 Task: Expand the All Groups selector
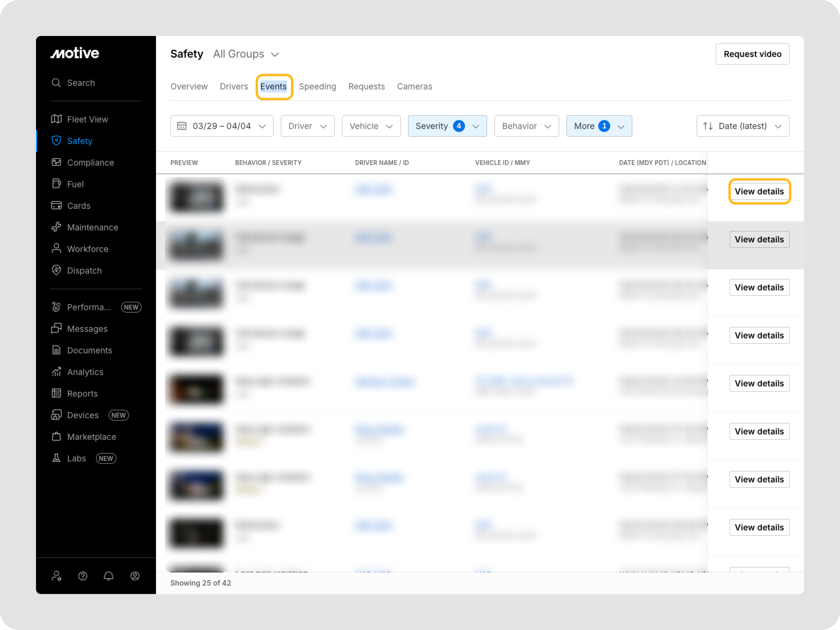tap(246, 54)
